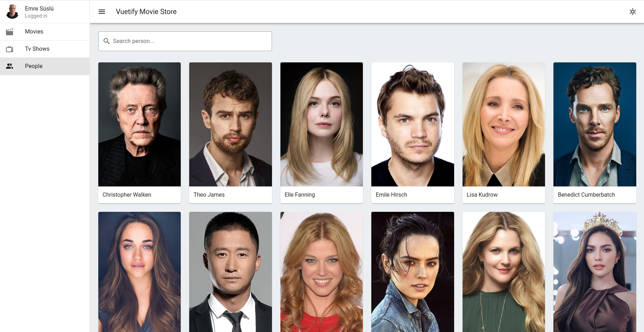The height and width of the screenshot is (332, 644).
Task: Switch between light and dark mode
Action: pyautogui.click(x=632, y=12)
